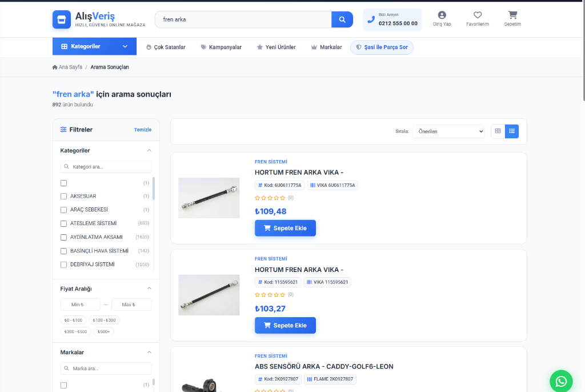
Task: Open Yeni Ürünler menu item
Action: click(277, 47)
